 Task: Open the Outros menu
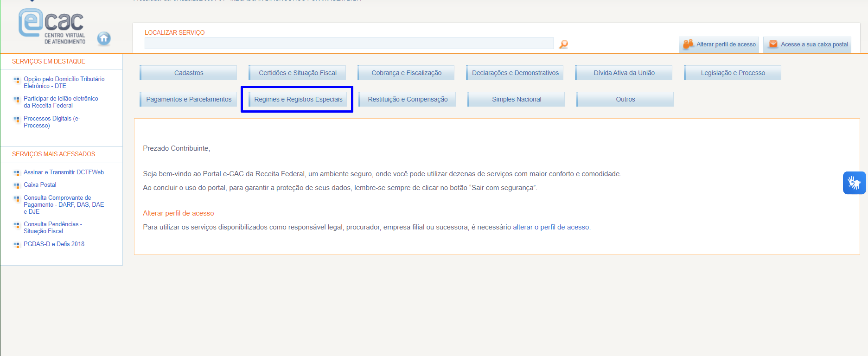tap(625, 99)
